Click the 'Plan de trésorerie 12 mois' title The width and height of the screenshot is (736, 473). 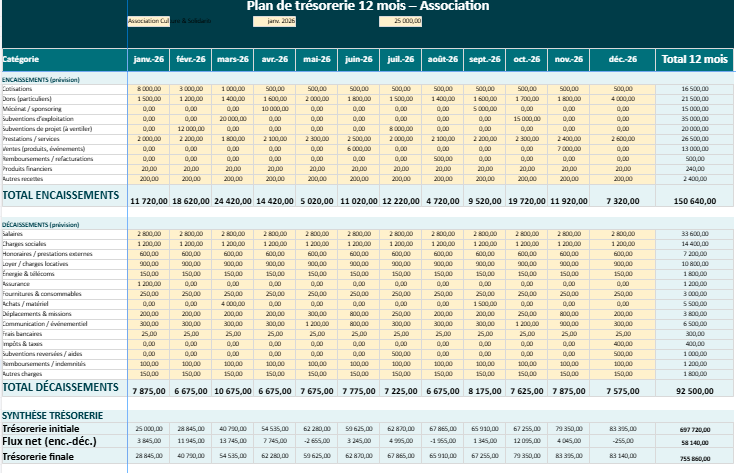point(367,6)
